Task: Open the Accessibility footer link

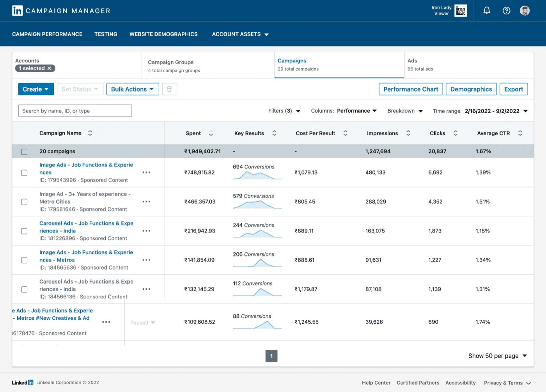Action: click(x=460, y=383)
